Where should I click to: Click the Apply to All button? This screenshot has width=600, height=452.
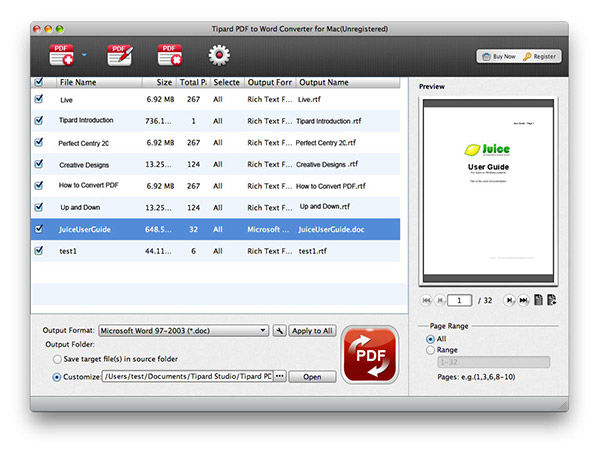pyautogui.click(x=312, y=330)
